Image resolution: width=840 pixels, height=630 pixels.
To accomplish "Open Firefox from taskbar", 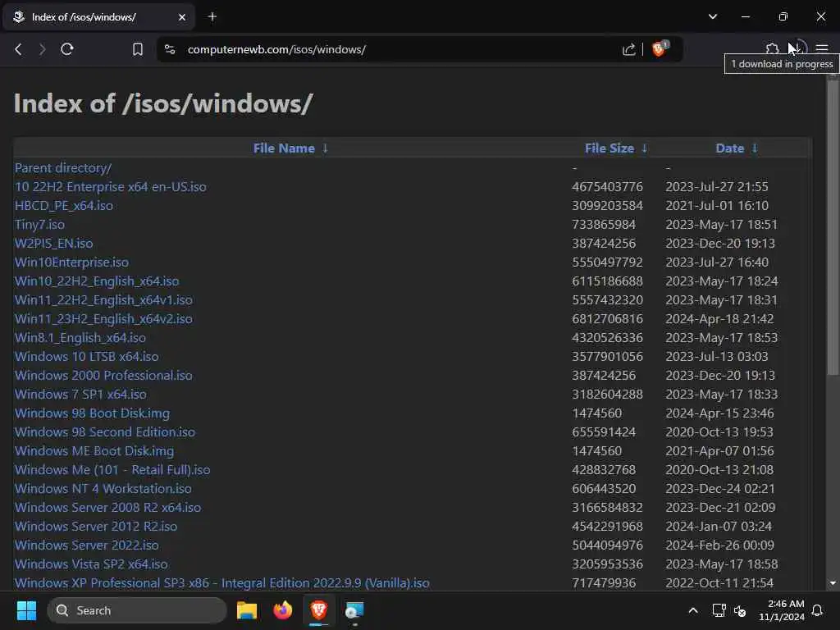I will (283, 610).
